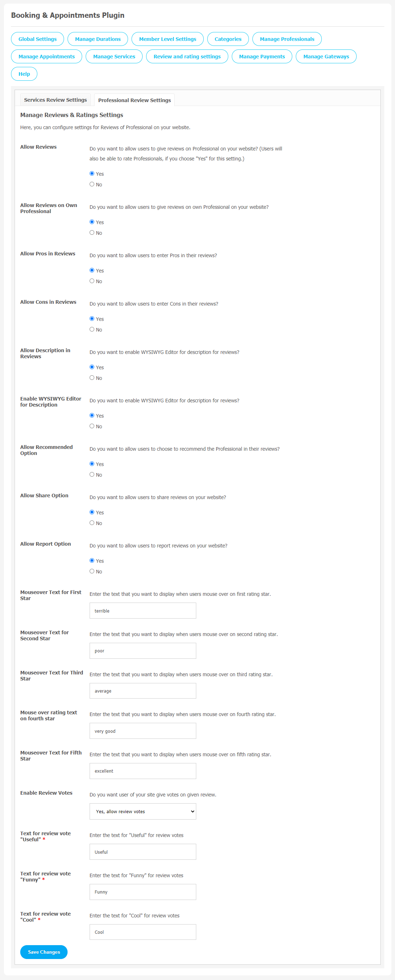
Task: Open Member Level Settings
Action: (167, 39)
